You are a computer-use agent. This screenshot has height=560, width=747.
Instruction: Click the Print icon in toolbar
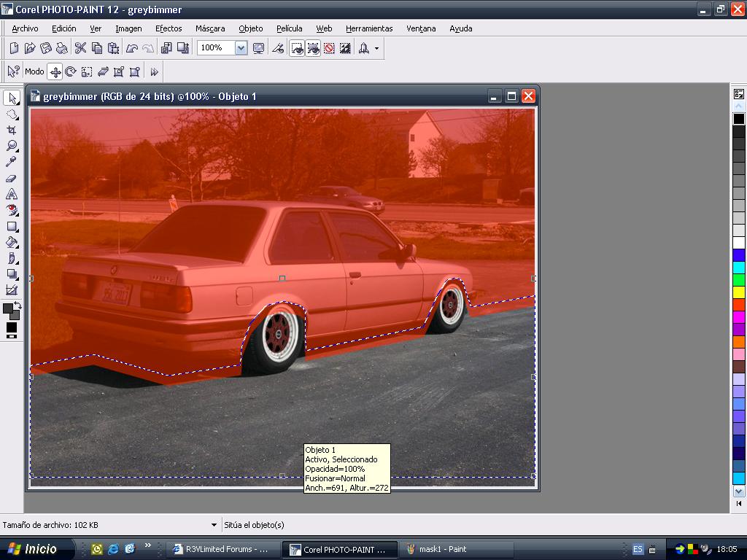pos(62,48)
